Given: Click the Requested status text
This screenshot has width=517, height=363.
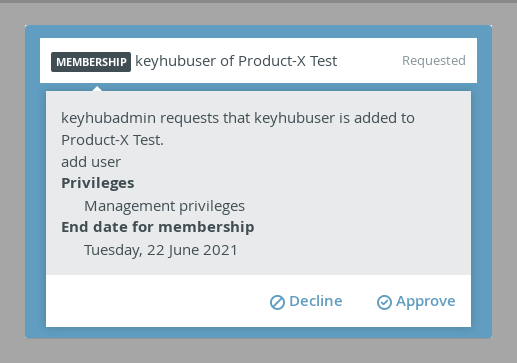Looking at the screenshot, I should [434, 61].
